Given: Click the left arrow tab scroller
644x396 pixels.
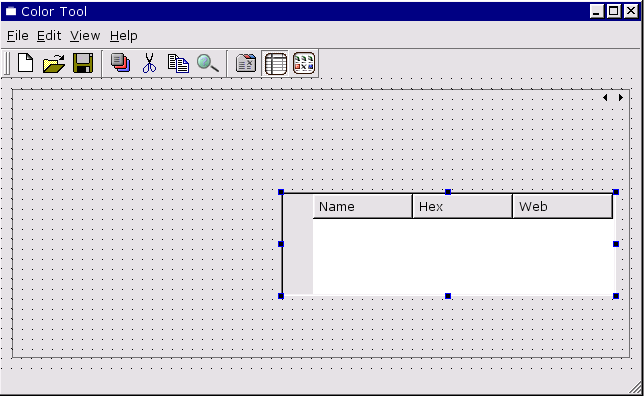Looking at the screenshot, I should [605, 97].
